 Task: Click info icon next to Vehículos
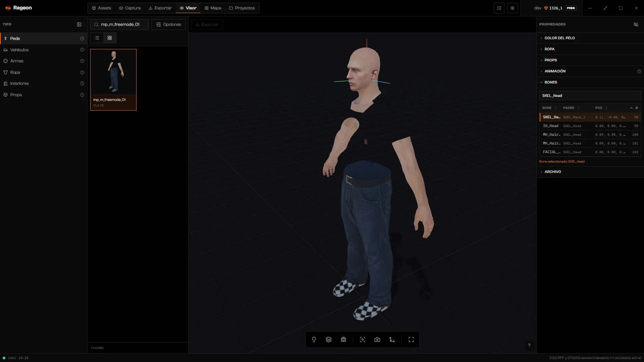click(82, 50)
